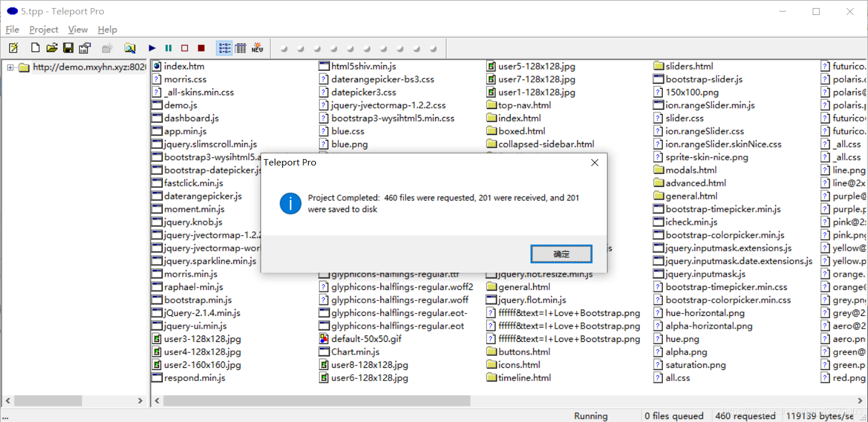Screen dimensions: 868x422
Task: Select respond.min.js file
Action: click(x=188, y=378)
